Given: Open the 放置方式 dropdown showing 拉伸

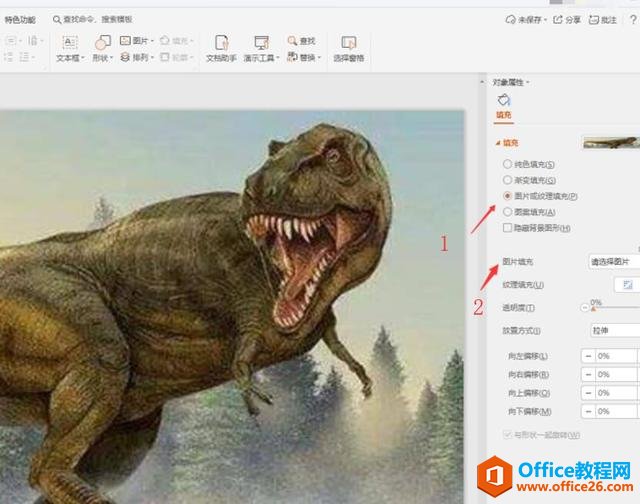Looking at the screenshot, I should (615, 331).
